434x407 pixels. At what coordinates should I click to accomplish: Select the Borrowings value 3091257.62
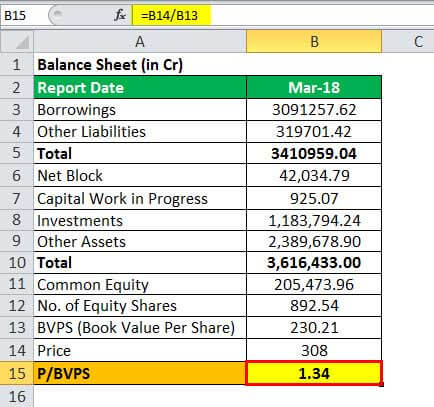314,110
